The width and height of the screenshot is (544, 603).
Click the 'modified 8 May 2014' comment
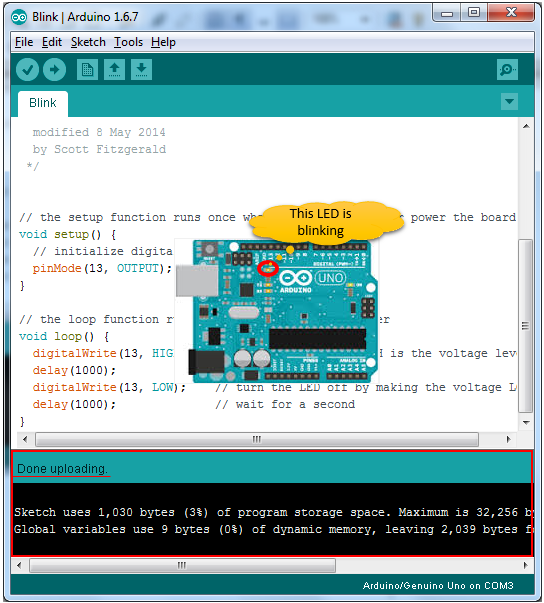point(99,132)
